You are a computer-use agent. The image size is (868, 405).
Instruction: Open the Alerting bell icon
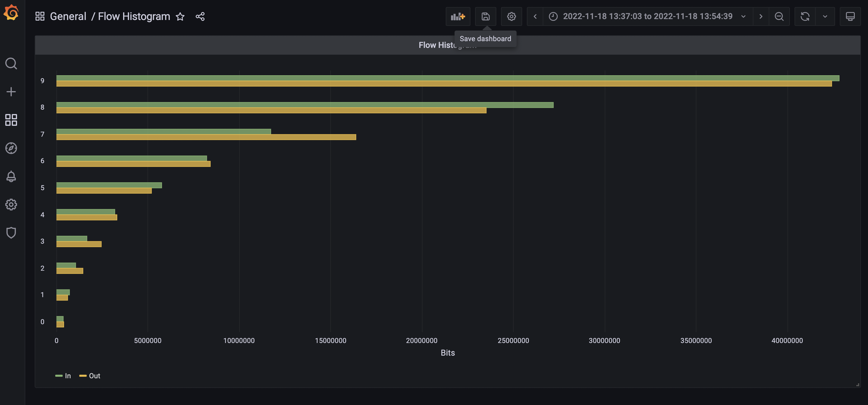point(11,176)
